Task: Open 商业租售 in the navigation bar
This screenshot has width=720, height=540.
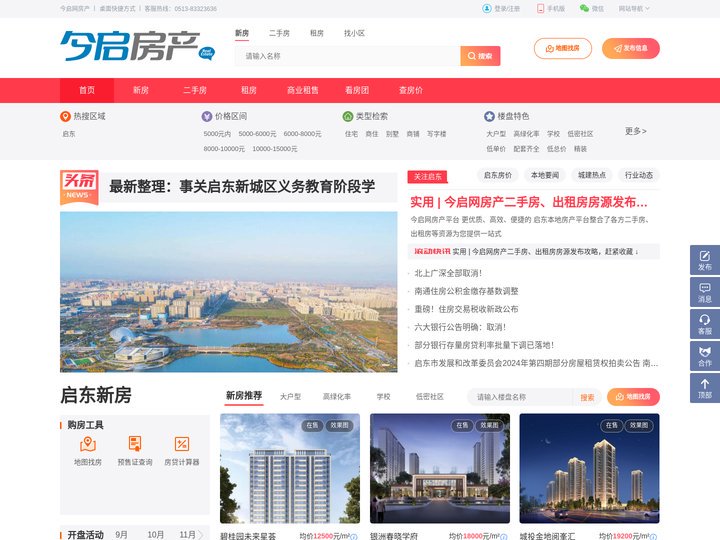Action: pyautogui.click(x=303, y=90)
